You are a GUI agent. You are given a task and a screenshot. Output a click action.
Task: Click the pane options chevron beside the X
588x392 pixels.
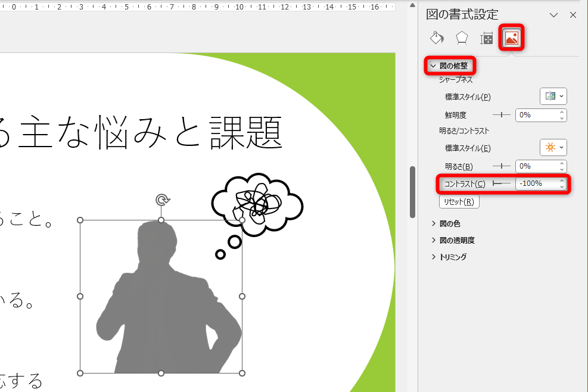click(x=555, y=14)
